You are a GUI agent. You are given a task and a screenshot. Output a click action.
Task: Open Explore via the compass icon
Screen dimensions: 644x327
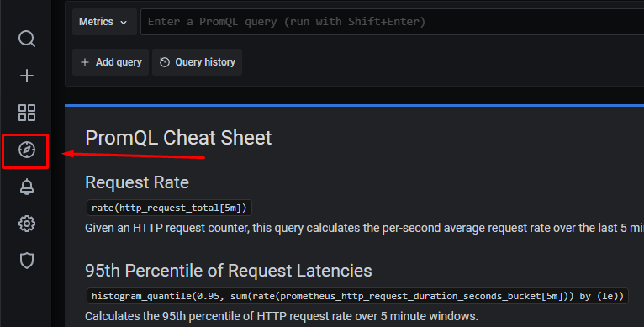[27, 150]
